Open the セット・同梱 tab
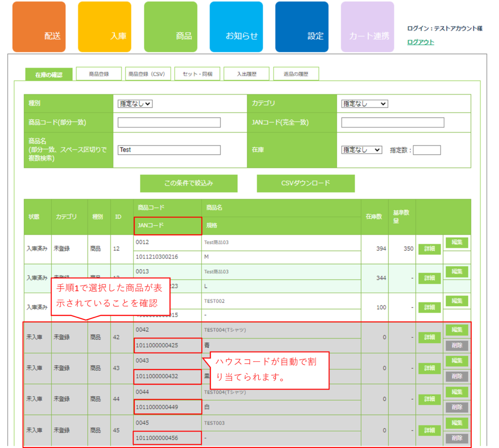This screenshot has height=448, width=499. click(197, 74)
